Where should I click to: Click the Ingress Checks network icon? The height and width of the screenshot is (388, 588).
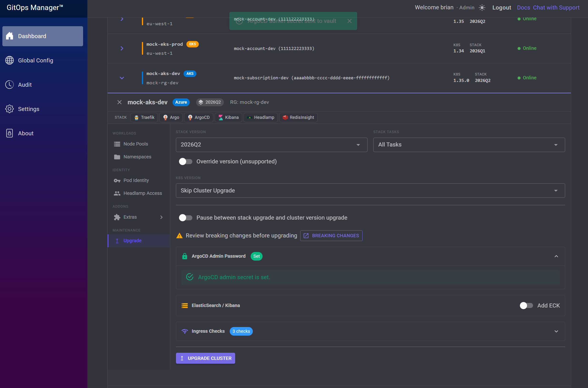pyautogui.click(x=184, y=331)
